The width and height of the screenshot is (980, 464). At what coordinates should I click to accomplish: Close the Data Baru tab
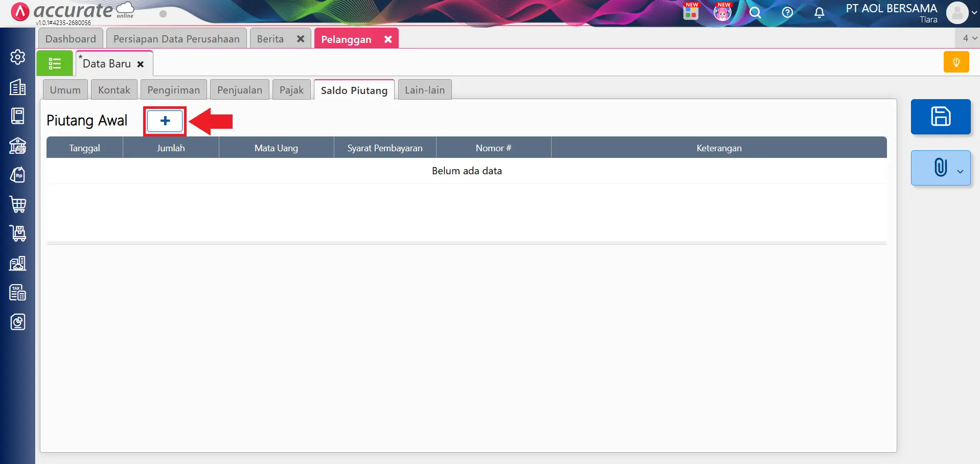click(141, 64)
